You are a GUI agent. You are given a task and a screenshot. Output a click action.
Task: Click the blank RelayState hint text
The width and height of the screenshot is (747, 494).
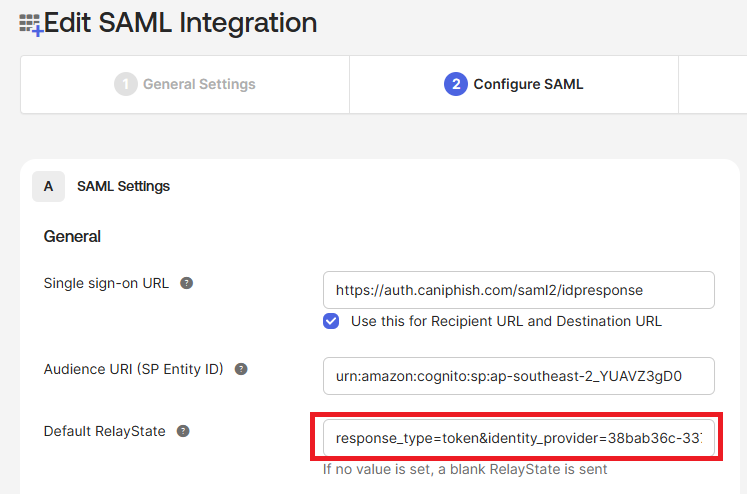coord(464,469)
